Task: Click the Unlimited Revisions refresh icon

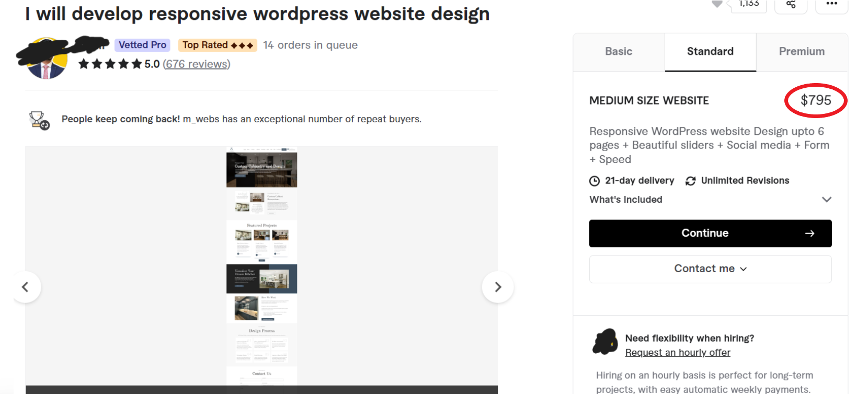Action: coord(690,181)
